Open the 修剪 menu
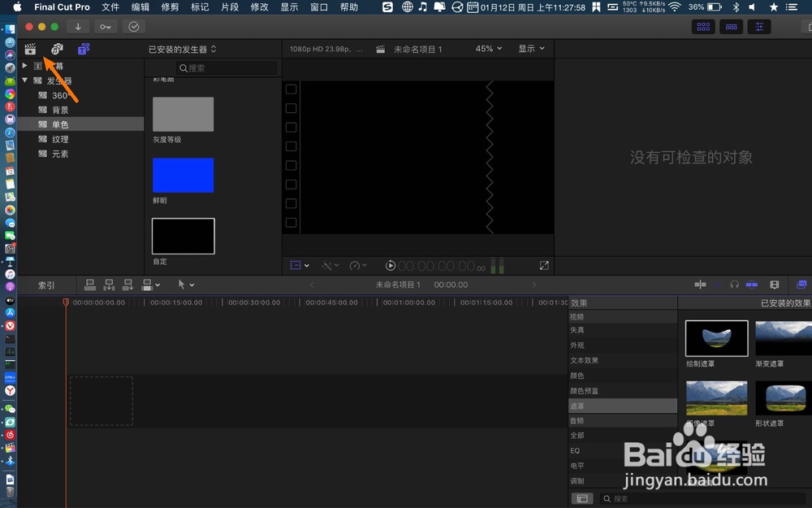 pyautogui.click(x=170, y=7)
